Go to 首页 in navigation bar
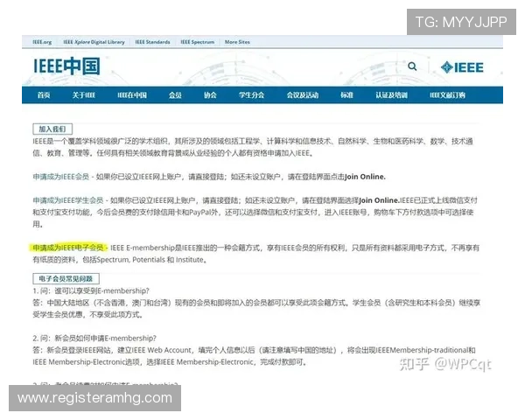The image size is (525, 420). click(x=44, y=95)
